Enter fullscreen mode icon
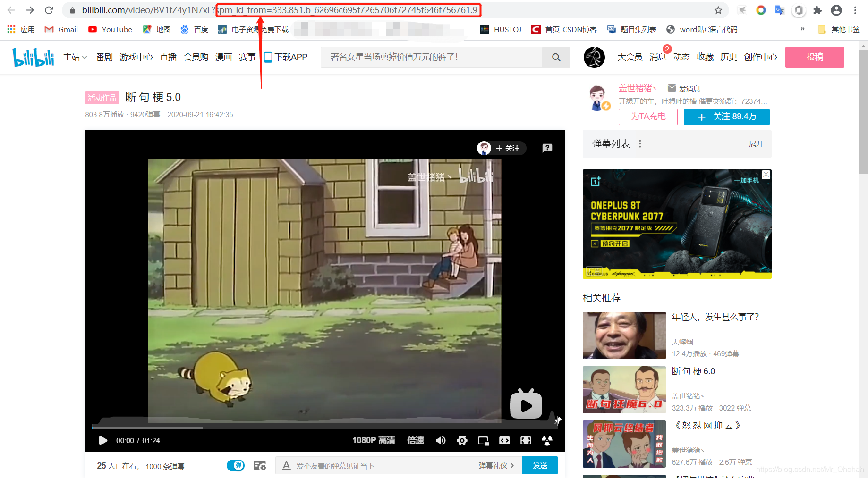The width and height of the screenshot is (868, 478). click(x=547, y=440)
